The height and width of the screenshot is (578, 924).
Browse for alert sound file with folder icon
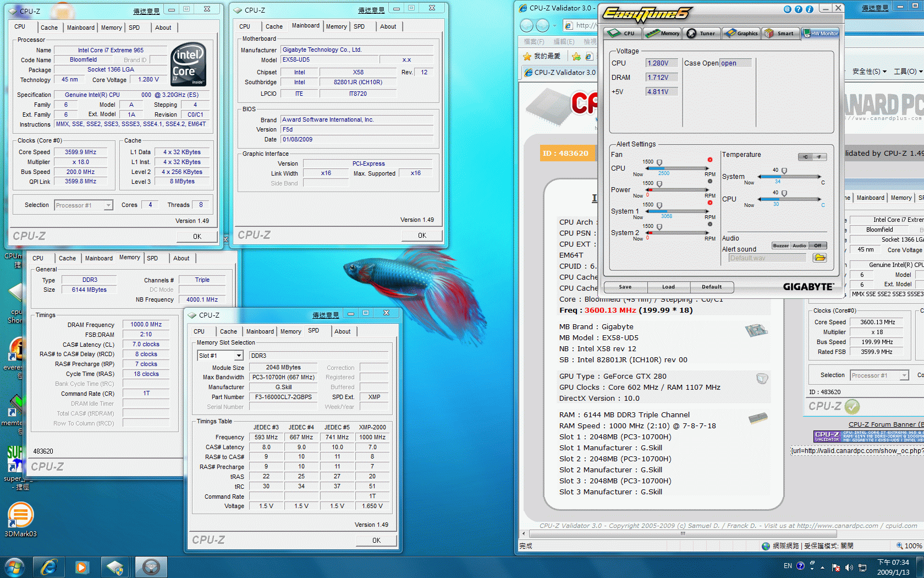[820, 258]
